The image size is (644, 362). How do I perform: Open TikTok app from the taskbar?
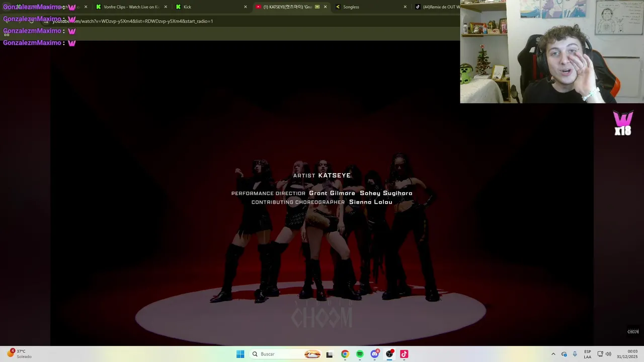(404, 354)
